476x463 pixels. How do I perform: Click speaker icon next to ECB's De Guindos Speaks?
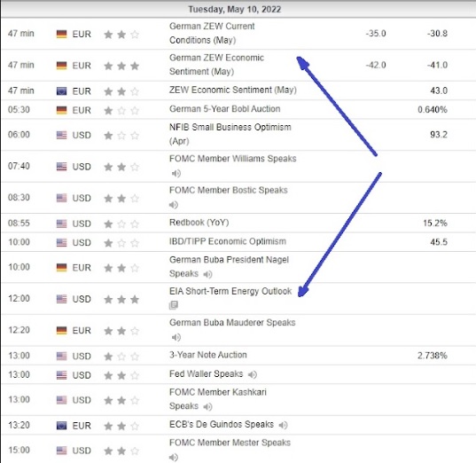click(x=283, y=425)
